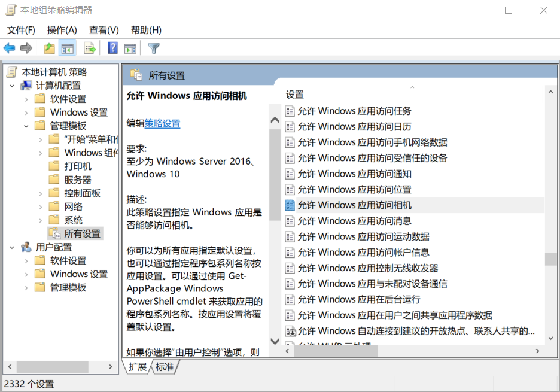Viewport: 560px width, 392px height.
Task: Expand the Windows 组件 tree node
Action: [x=41, y=153]
